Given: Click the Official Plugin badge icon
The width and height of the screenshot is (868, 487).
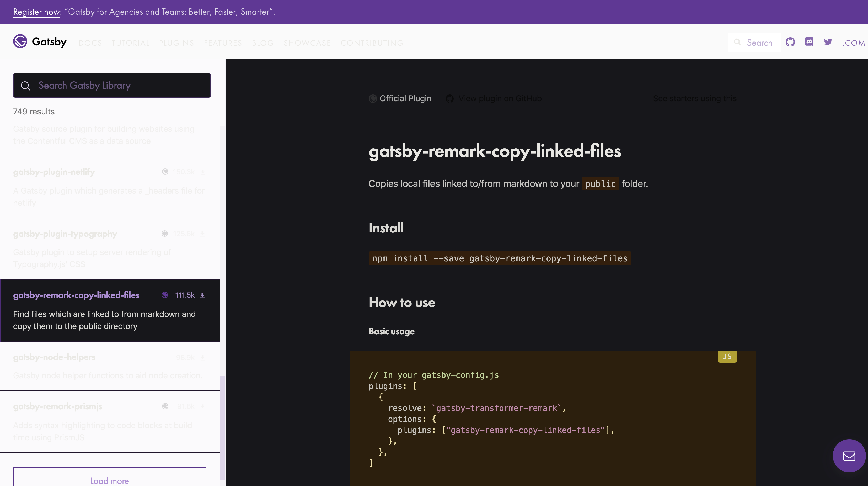Looking at the screenshot, I should coord(373,98).
